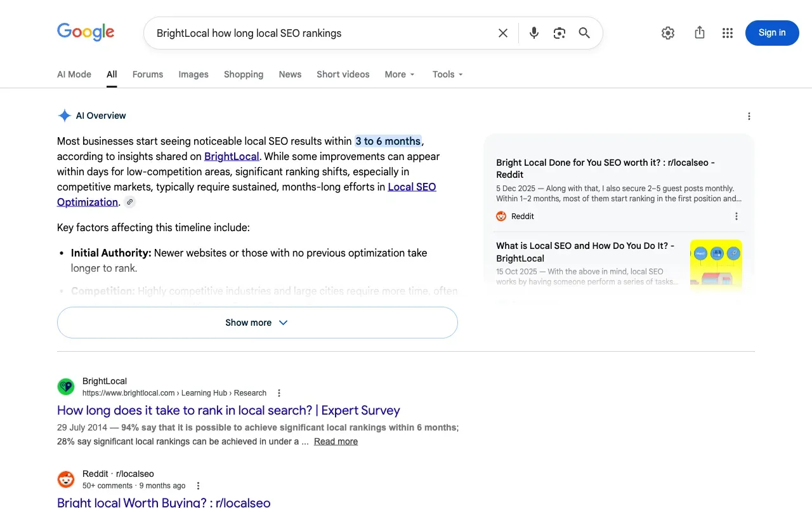812x508 pixels.
Task: Click the yellow Local SEO card thumbnail
Action: click(x=716, y=265)
